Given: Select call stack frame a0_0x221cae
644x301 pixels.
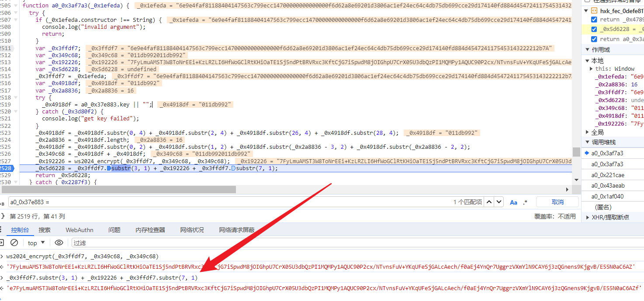Looking at the screenshot, I should point(608,175).
